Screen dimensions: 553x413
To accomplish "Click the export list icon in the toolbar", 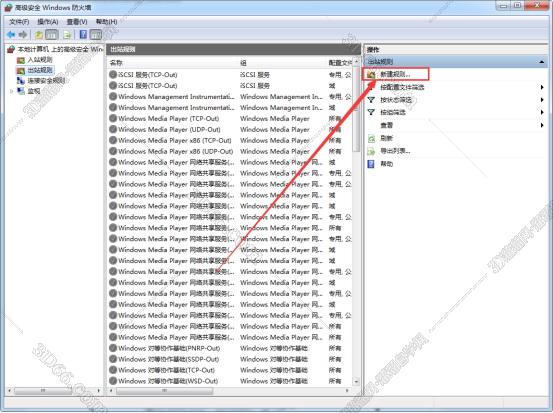I will click(x=67, y=35).
